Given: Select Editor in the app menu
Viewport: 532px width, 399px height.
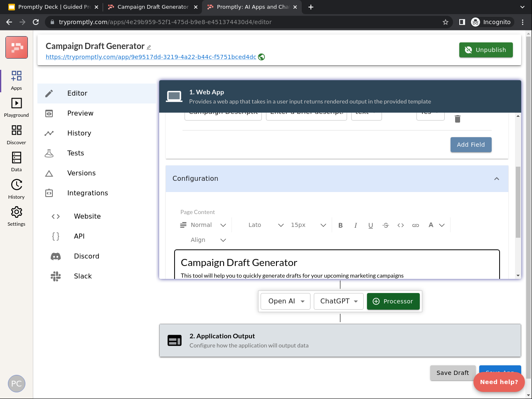Looking at the screenshot, I should [97, 94].
